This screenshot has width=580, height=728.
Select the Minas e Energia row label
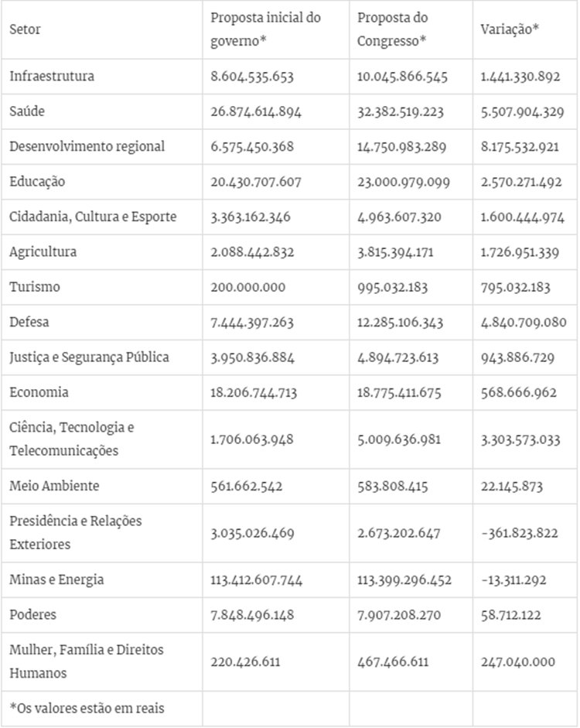pyautogui.click(x=56, y=579)
